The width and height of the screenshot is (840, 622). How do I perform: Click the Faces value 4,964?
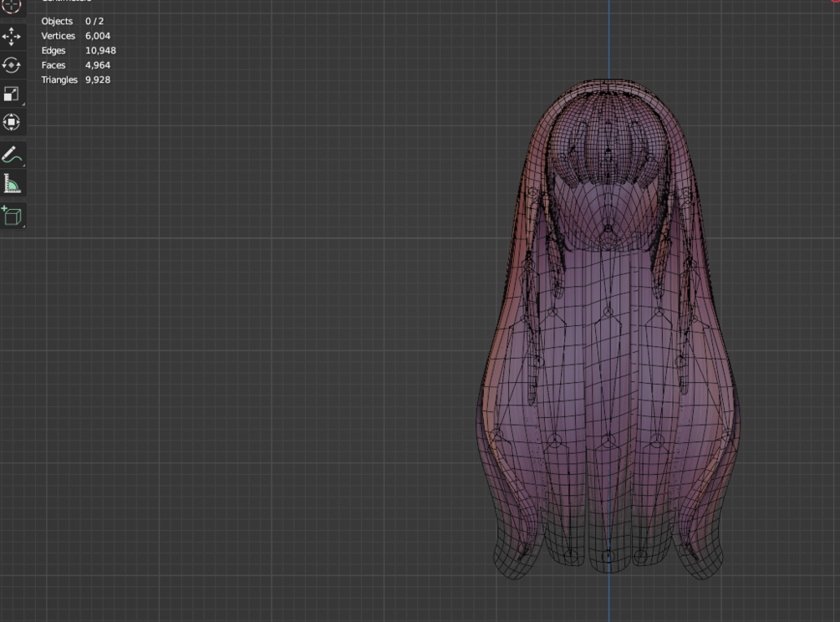98,65
